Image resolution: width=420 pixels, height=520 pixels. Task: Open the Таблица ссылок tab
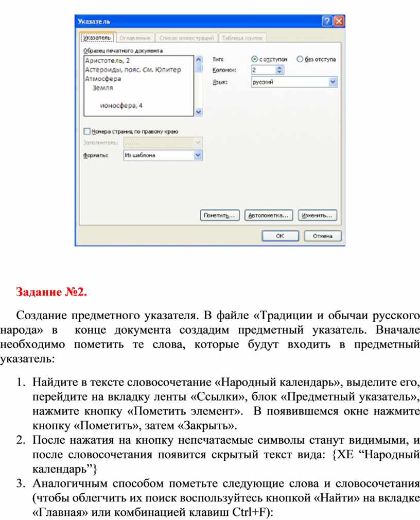[x=242, y=38]
